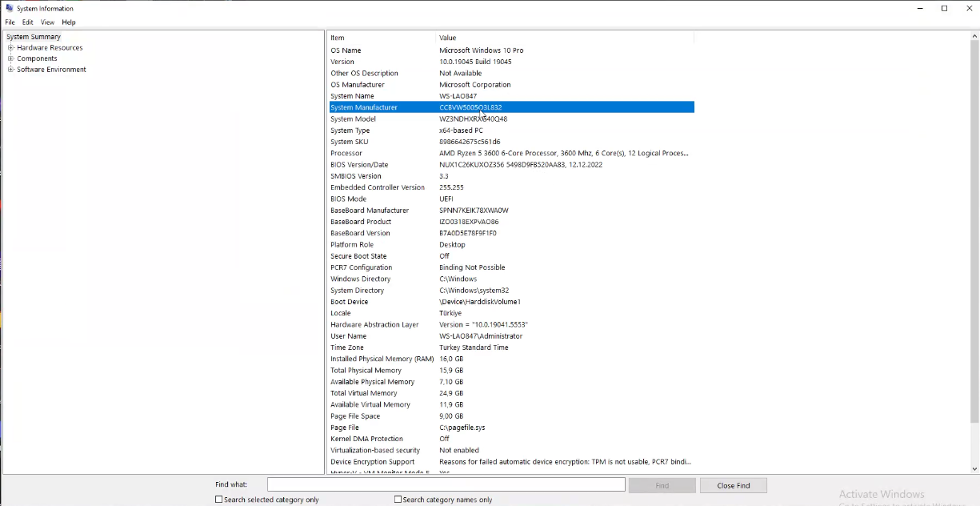The height and width of the screenshot is (506, 980).
Task: Select the Page File Space row
Action: [512, 416]
